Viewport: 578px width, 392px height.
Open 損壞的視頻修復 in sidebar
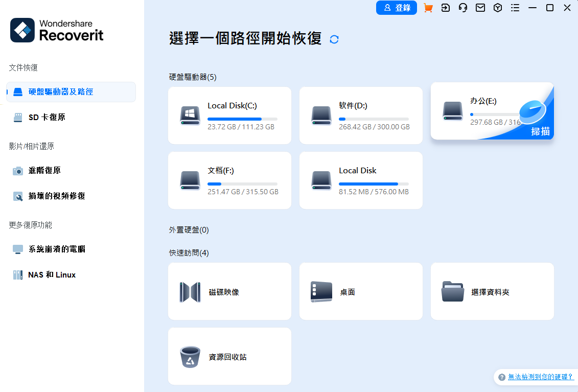coord(71,196)
